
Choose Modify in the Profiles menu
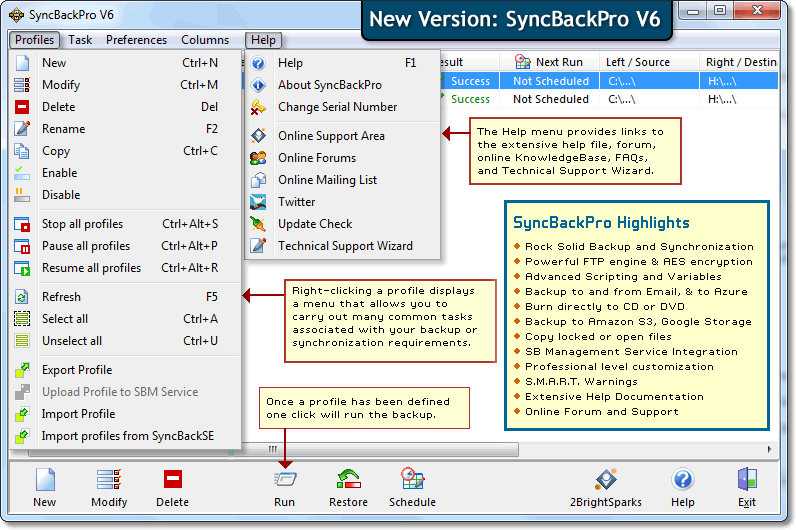pos(125,85)
